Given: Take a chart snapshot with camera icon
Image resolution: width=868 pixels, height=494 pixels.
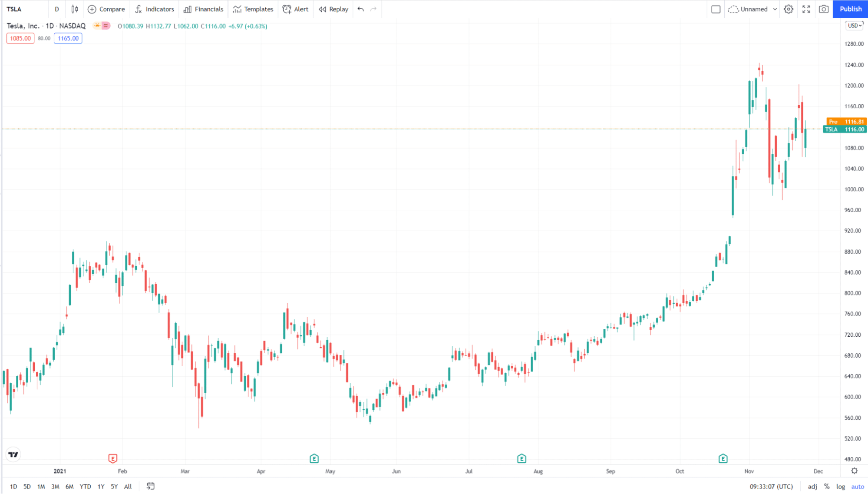Looking at the screenshot, I should [x=824, y=9].
